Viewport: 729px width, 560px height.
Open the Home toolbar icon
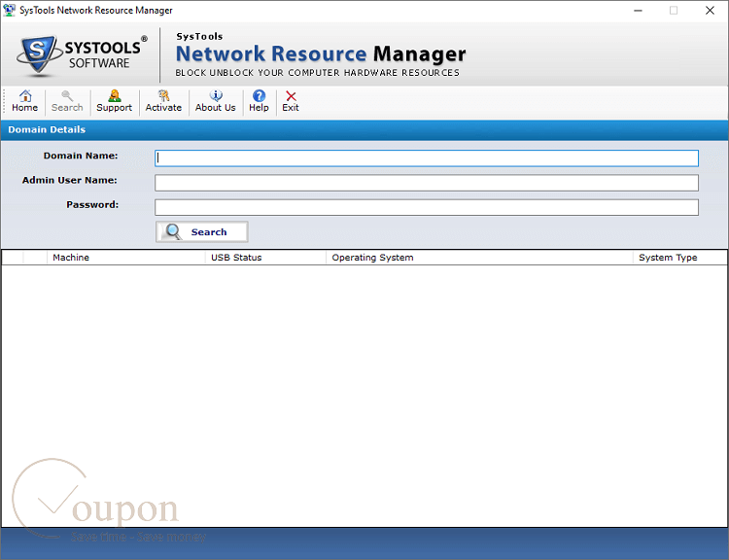(24, 101)
